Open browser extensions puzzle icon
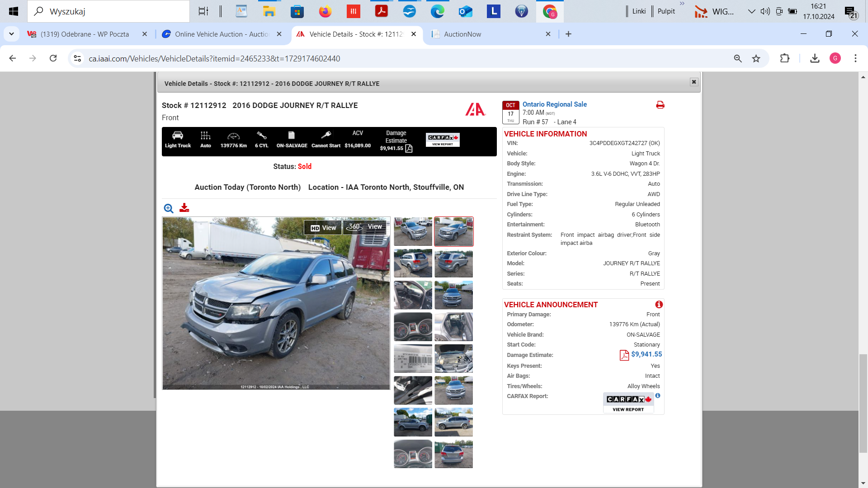This screenshot has height=488, width=868. click(785, 58)
